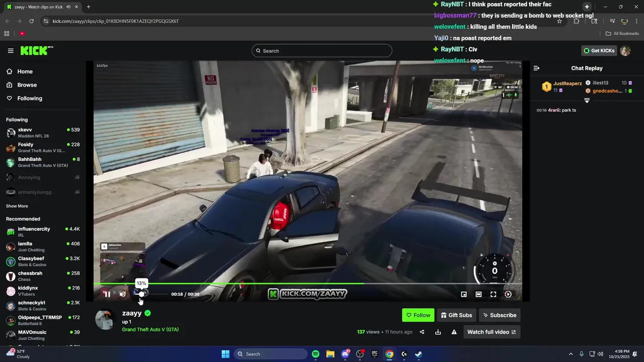Click zaayy's profile avatar
644x362 pixels.
(106, 319)
